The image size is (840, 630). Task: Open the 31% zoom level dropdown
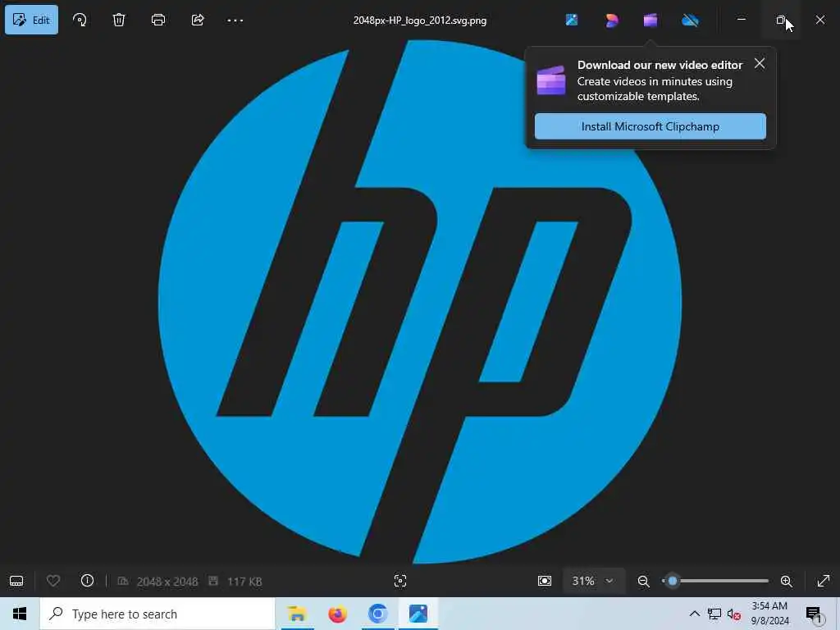[x=593, y=582]
